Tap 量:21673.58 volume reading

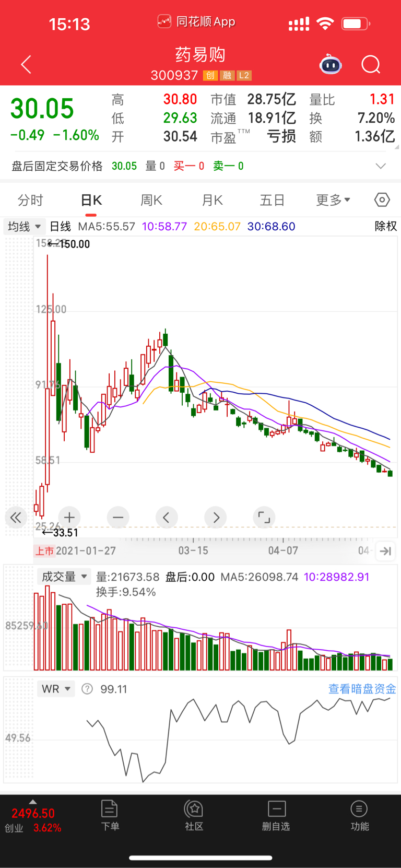pyautogui.click(x=127, y=577)
